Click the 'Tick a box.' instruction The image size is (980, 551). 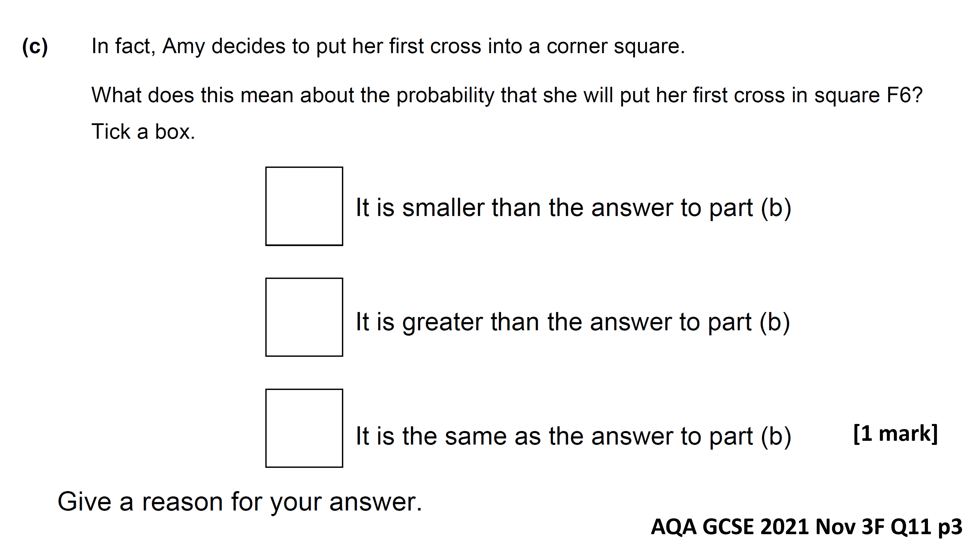(143, 132)
